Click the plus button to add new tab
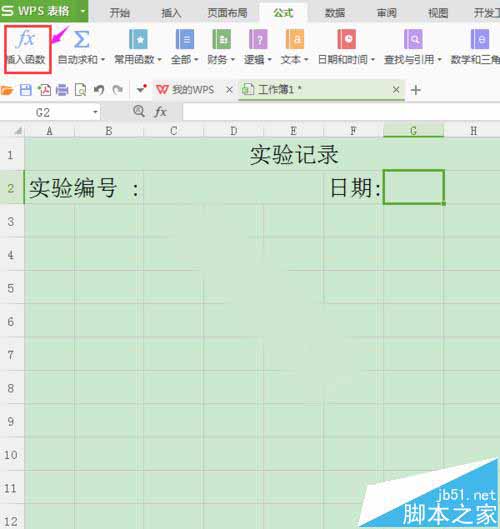Screen dimensions: 500x529 [416, 90]
